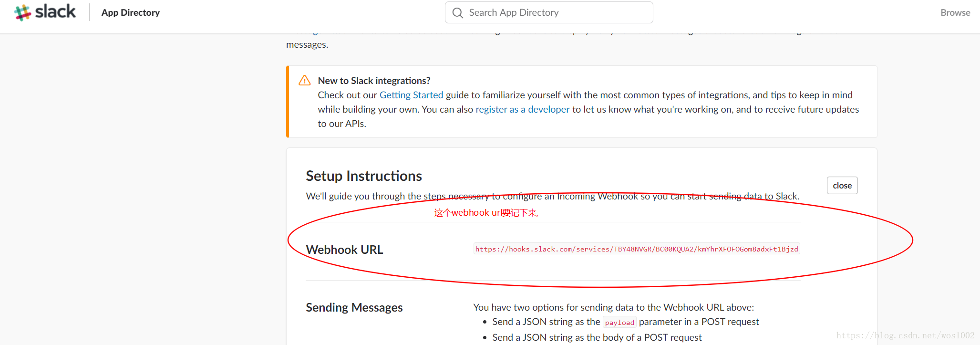This screenshot has width=980, height=345.
Task: Click the Setup Instructions heading
Action: tap(364, 176)
